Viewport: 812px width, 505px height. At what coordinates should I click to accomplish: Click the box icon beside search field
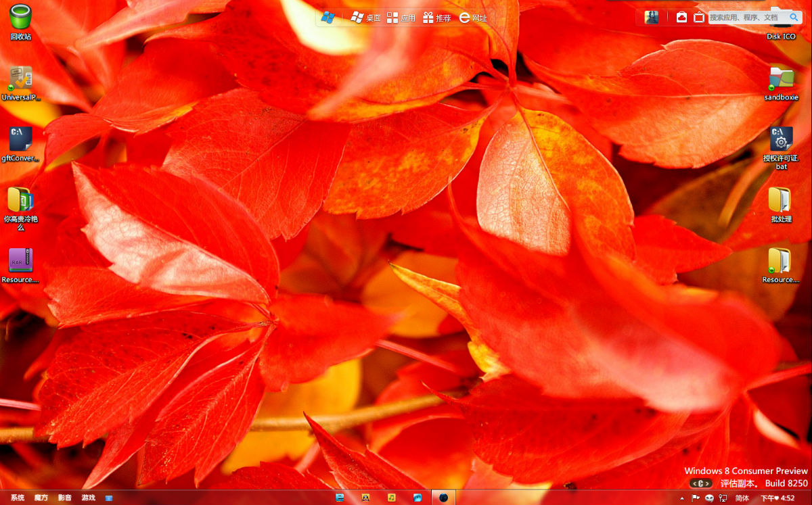coord(699,17)
